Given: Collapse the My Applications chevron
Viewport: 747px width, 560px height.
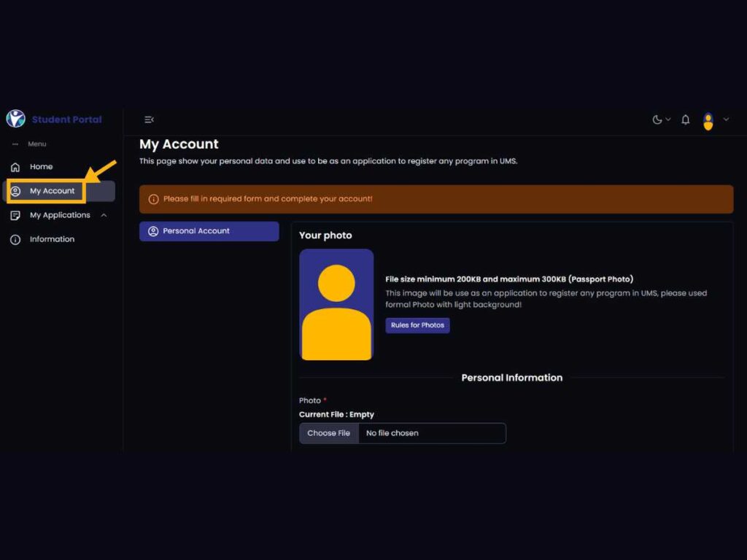Looking at the screenshot, I should click(104, 215).
